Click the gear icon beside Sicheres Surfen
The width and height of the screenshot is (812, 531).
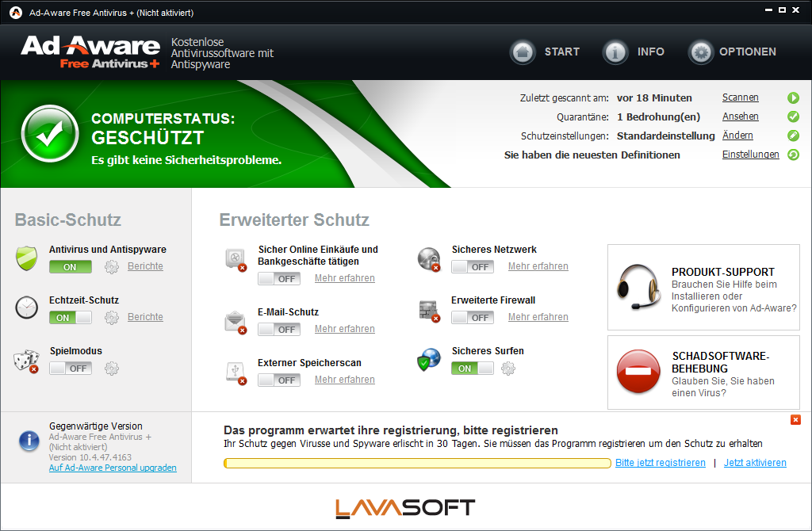tap(508, 369)
